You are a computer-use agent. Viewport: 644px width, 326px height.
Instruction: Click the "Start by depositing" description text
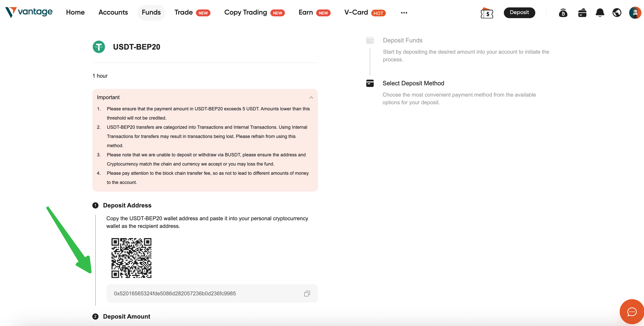click(466, 56)
